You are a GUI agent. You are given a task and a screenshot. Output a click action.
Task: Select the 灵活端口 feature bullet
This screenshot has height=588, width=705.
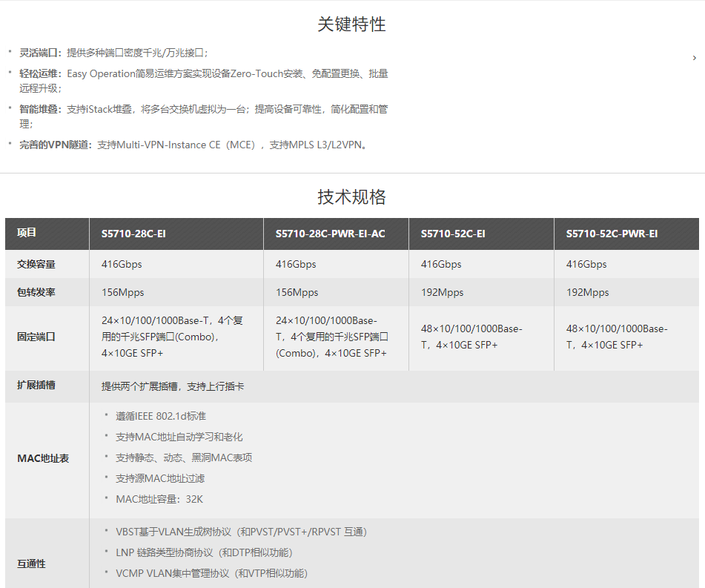113,53
